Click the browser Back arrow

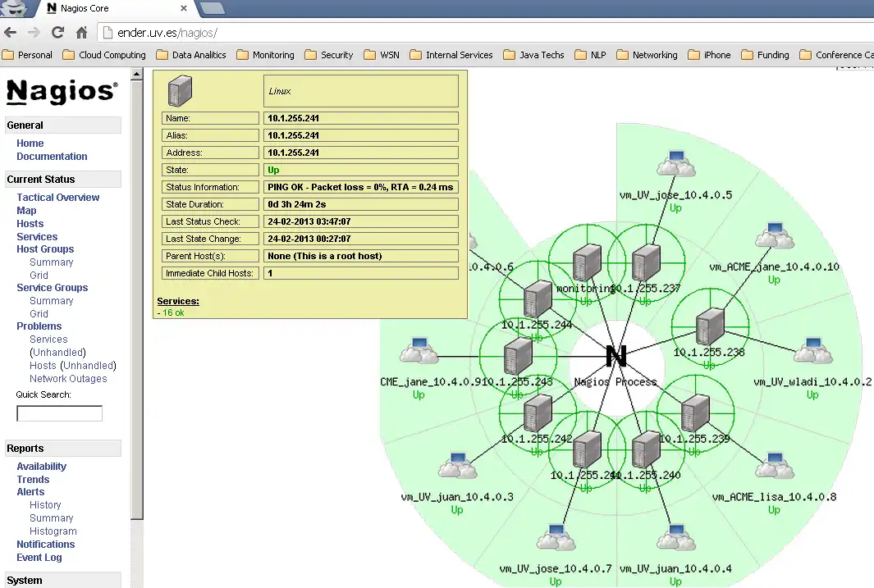pyautogui.click(x=10, y=32)
